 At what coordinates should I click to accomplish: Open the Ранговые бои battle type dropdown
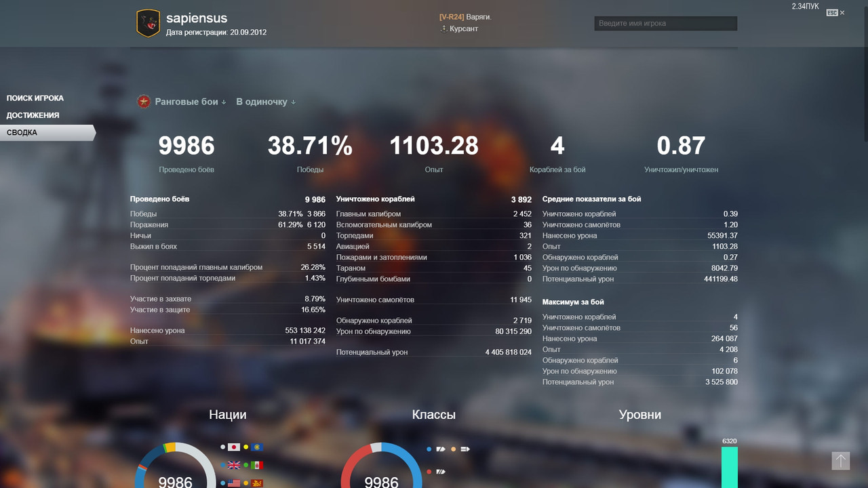click(191, 102)
